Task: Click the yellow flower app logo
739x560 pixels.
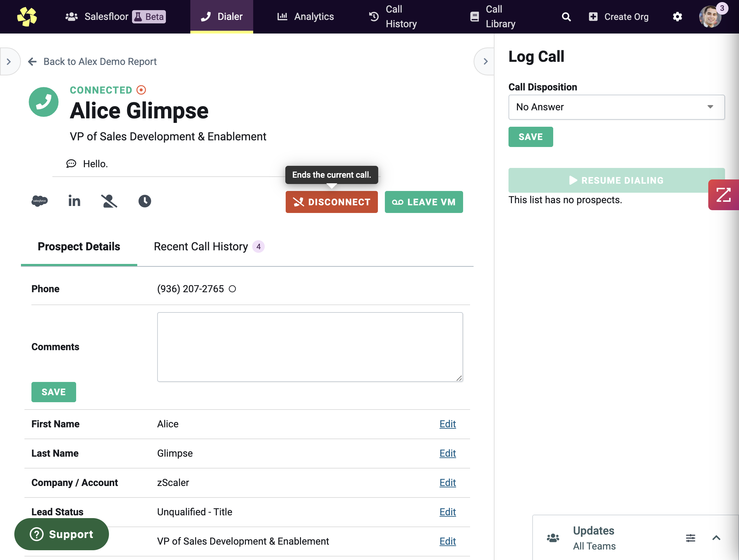Action: (x=27, y=16)
